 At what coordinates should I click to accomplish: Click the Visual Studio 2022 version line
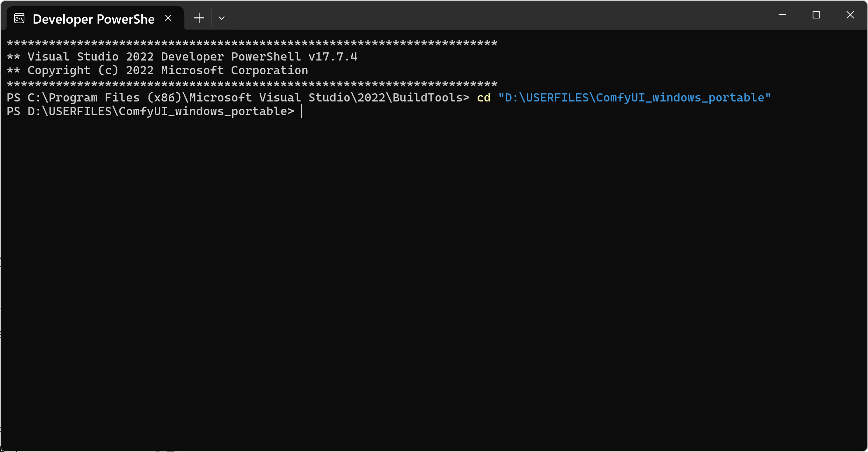coord(182,56)
